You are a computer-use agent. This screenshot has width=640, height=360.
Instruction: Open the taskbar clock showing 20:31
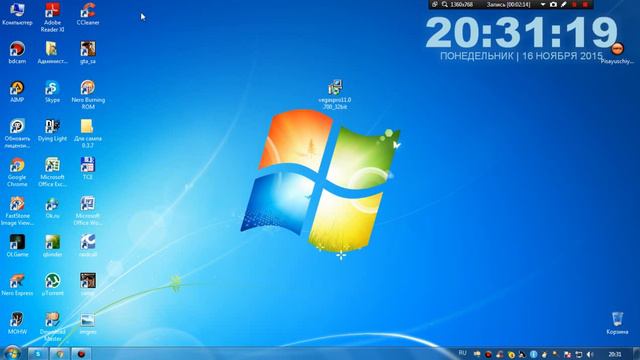click(x=615, y=354)
